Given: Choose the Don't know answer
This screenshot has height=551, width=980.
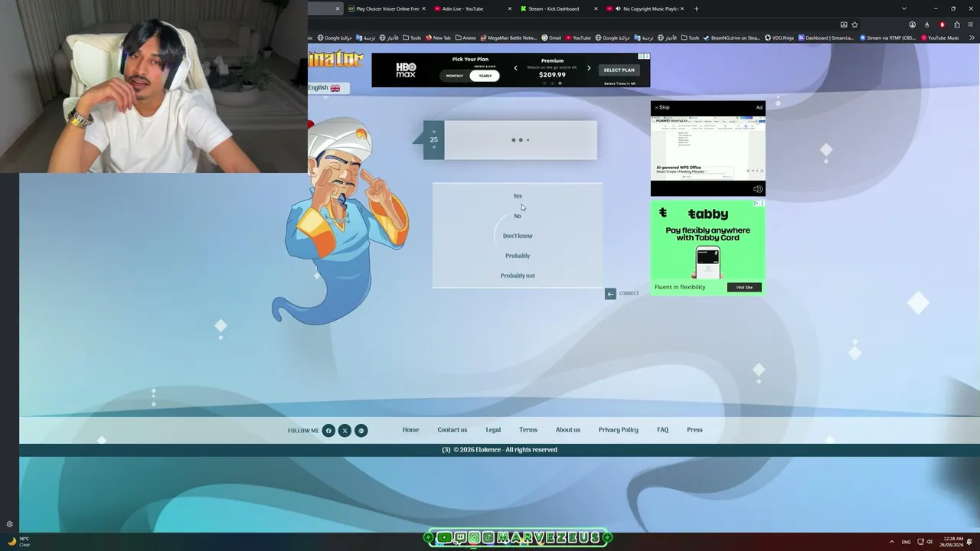Looking at the screenshot, I should [518, 236].
